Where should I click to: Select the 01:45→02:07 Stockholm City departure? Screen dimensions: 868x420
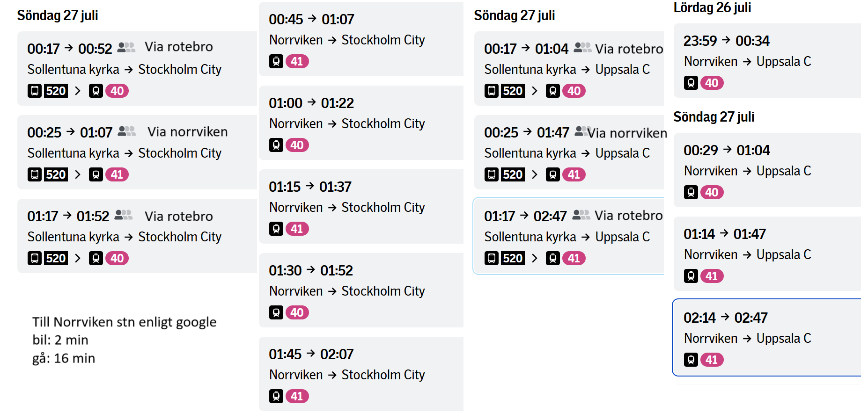361,374
